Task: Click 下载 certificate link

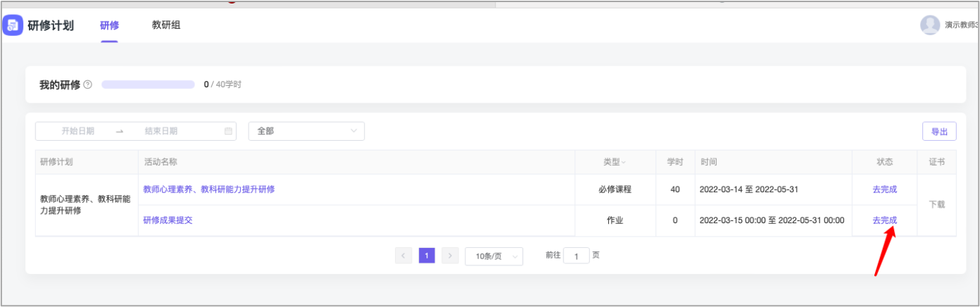Action: [937, 205]
